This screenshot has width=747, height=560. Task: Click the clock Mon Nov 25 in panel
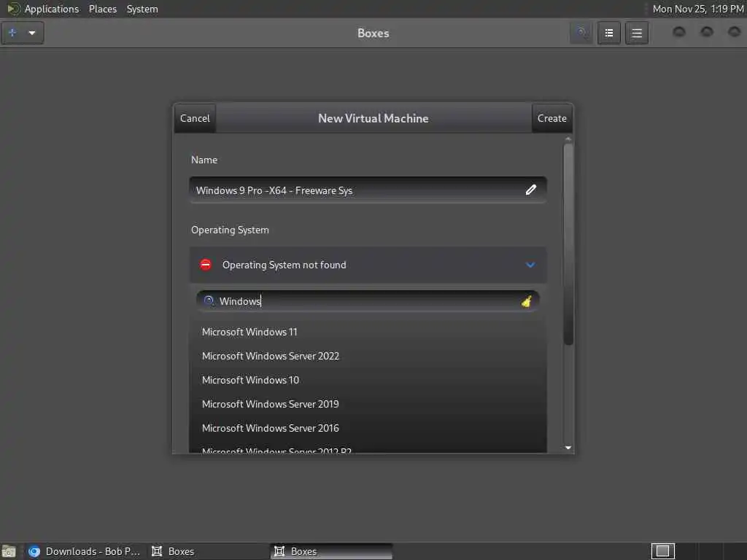(698, 9)
